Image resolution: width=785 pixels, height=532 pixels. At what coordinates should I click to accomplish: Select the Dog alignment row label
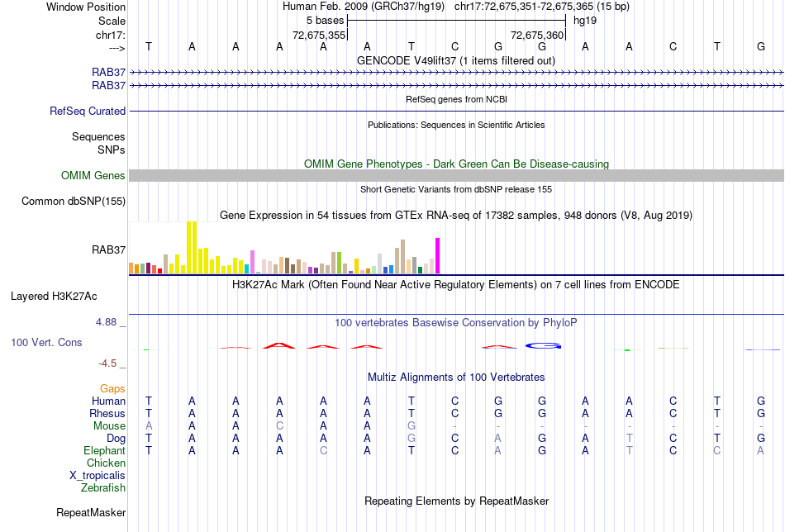click(116, 439)
